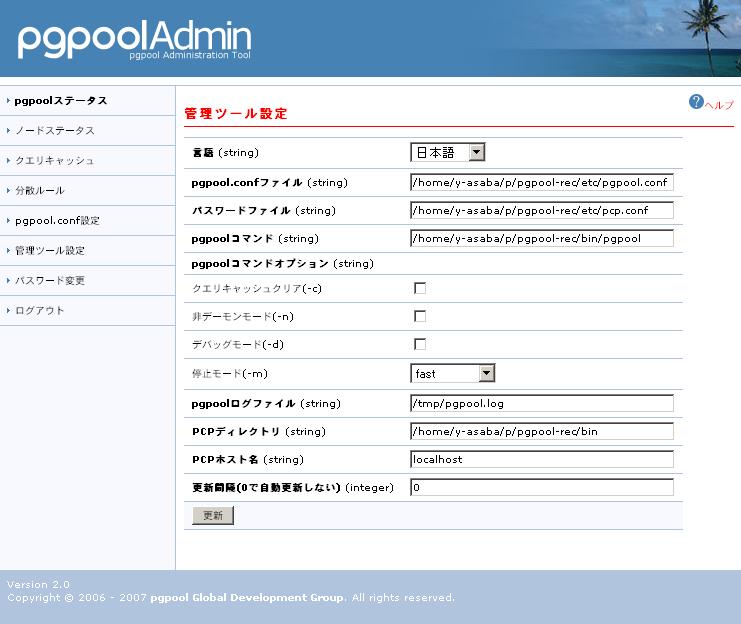
Task: Select ログアウト to log out
Action: click(x=39, y=311)
